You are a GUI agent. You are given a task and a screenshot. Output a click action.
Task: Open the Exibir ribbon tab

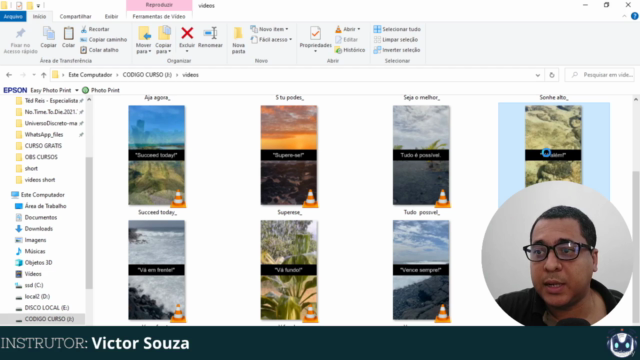(x=111, y=16)
